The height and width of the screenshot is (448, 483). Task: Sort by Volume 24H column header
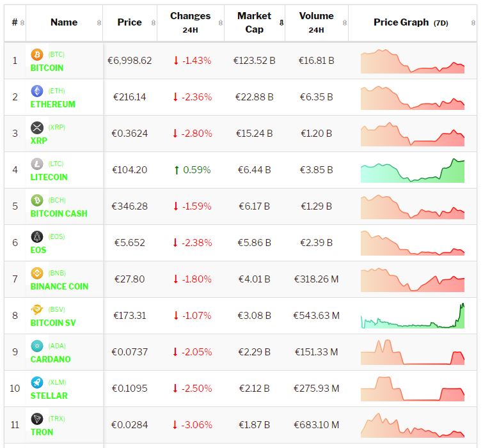[316, 22]
